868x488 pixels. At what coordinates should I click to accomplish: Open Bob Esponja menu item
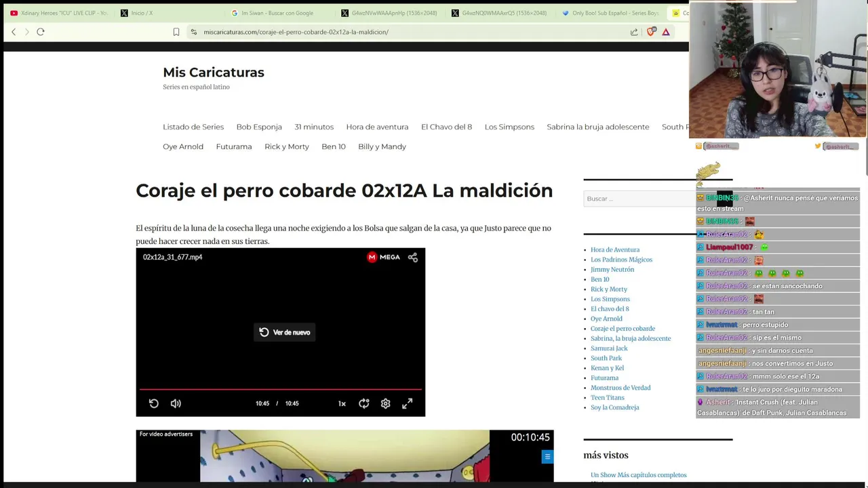coord(259,127)
